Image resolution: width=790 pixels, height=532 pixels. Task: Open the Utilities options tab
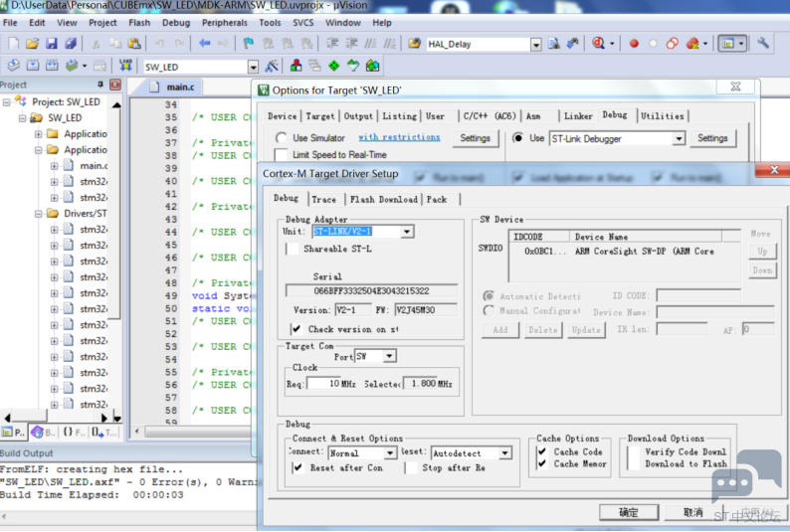(x=663, y=116)
